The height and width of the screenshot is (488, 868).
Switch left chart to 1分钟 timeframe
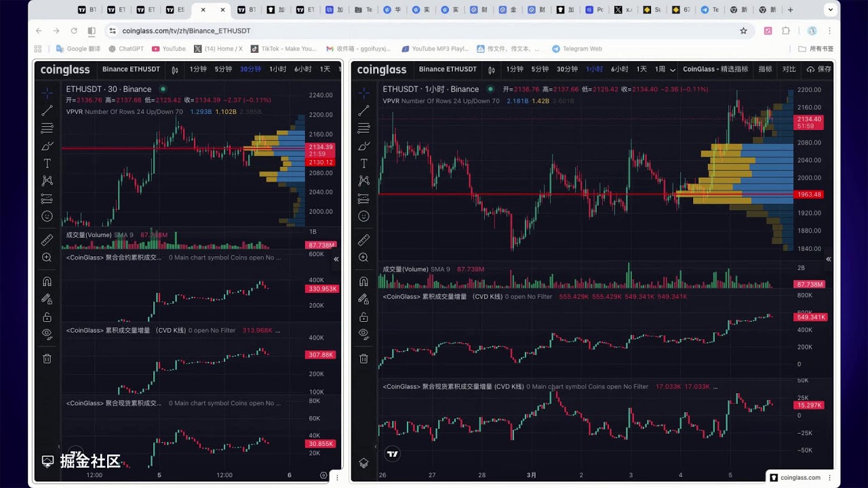point(198,69)
